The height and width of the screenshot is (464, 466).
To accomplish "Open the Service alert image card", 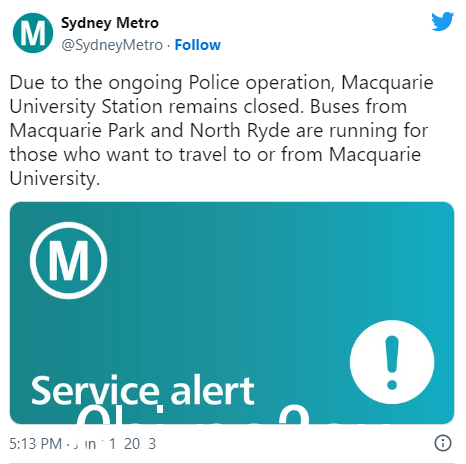I will tap(232, 313).
